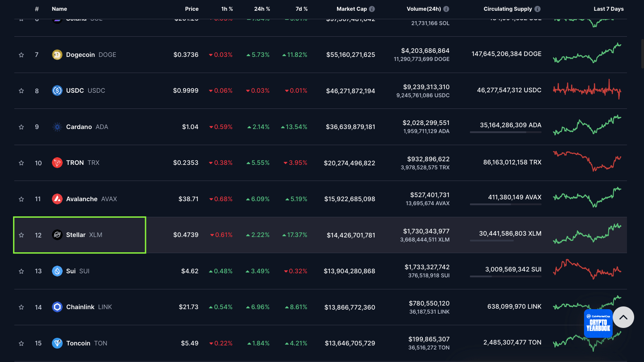
Task: Click the Stellar logo icon
Action: pos(57,235)
